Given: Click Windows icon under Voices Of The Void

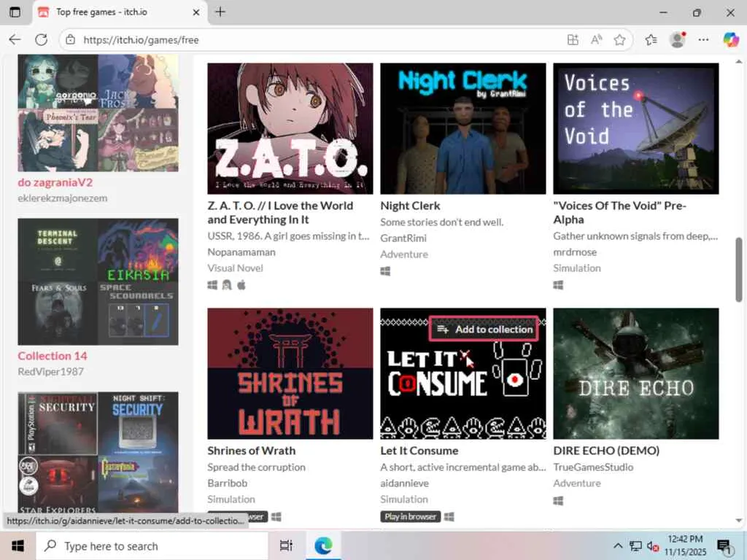Looking at the screenshot, I should point(558,285).
